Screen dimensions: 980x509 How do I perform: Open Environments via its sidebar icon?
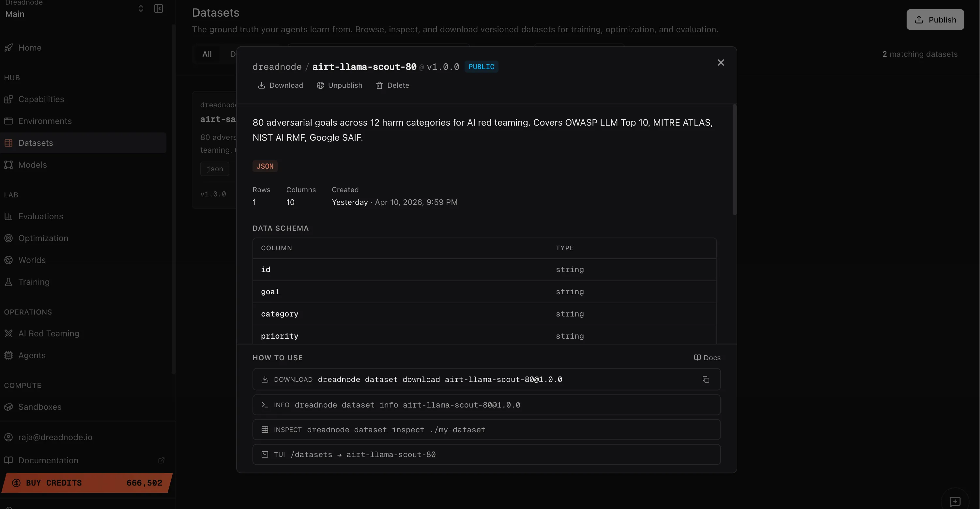point(8,121)
